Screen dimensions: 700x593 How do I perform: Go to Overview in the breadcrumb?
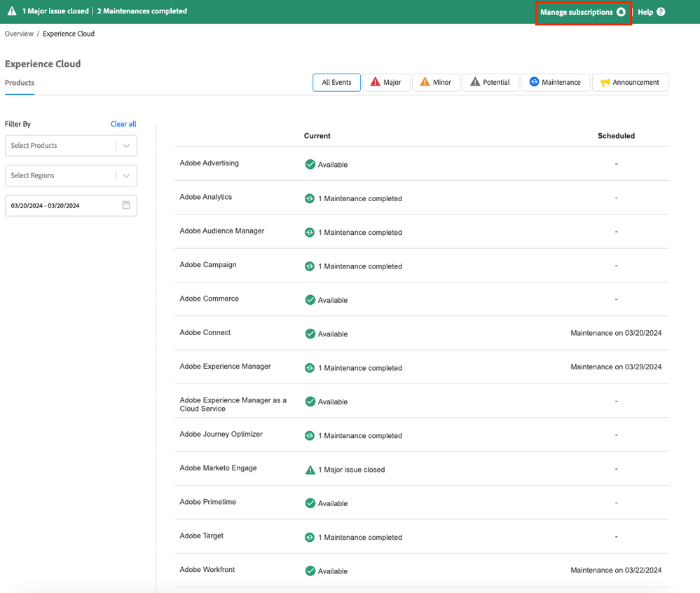[19, 34]
